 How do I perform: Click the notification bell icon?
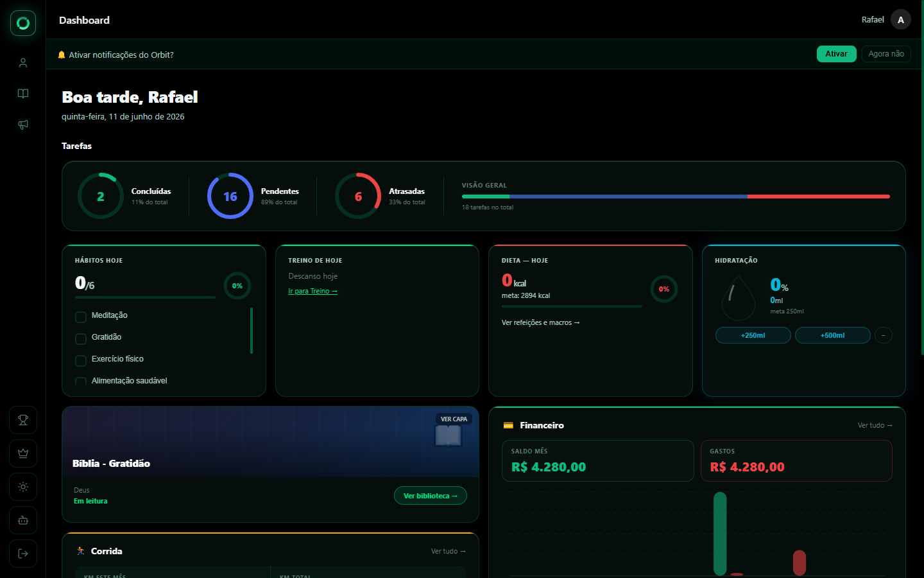pos(62,55)
